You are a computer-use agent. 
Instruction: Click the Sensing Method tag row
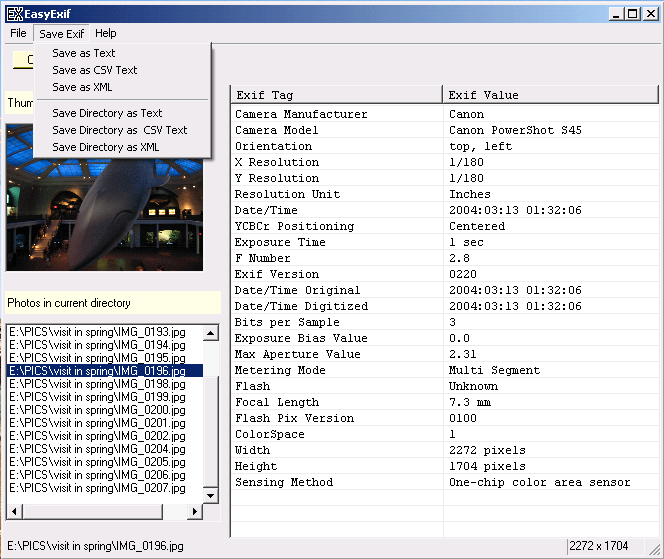point(338,482)
